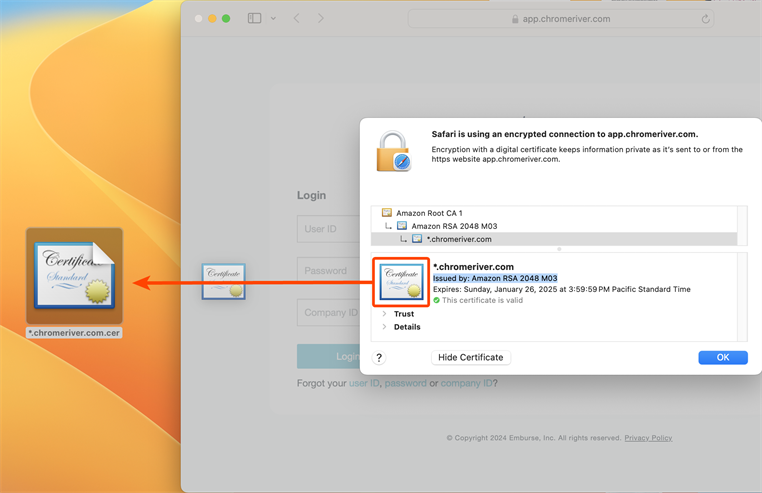Click the certificate expiry date text

tap(562, 289)
